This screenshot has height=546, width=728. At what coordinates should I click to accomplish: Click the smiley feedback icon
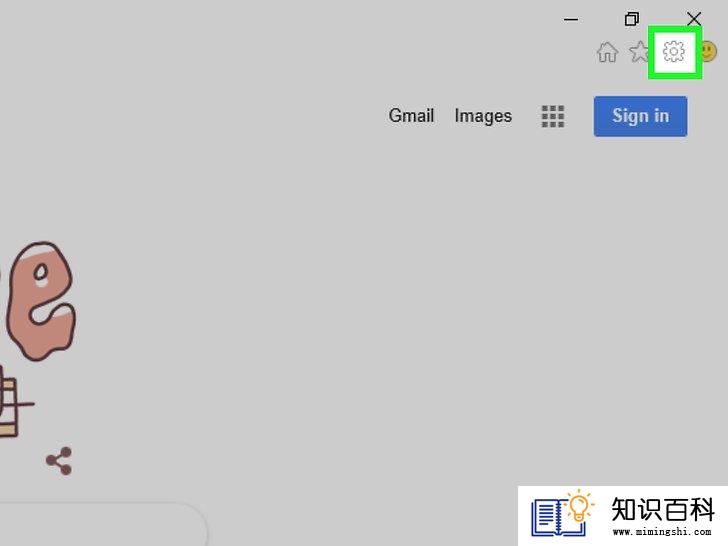pyautogui.click(x=708, y=52)
